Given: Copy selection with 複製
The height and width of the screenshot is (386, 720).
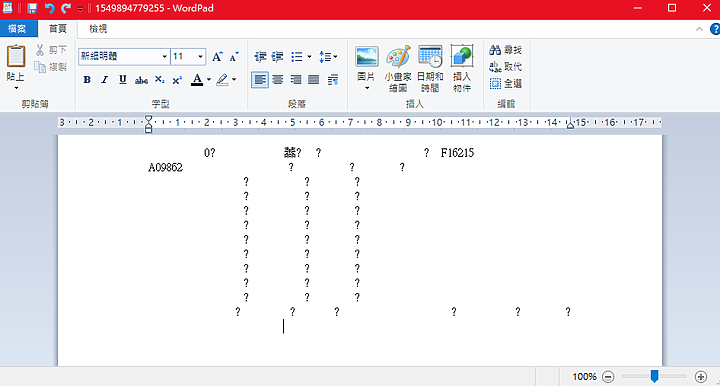Looking at the screenshot, I should [x=51, y=67].
